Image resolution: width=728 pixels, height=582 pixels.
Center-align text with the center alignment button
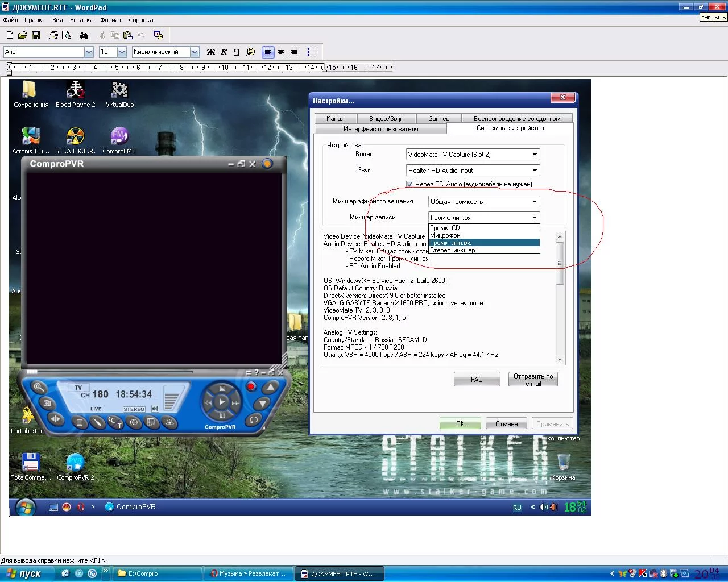(x=281, y=52)
